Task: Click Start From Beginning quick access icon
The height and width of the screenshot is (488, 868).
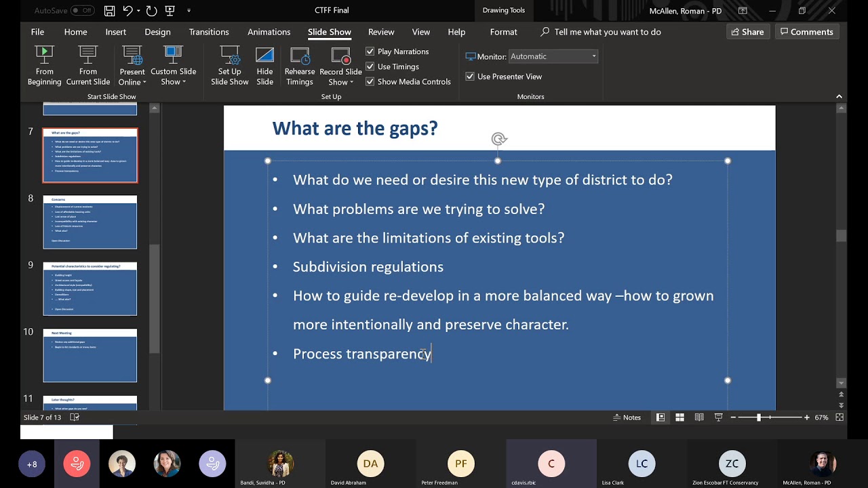Action: click(x=170, y=11)
